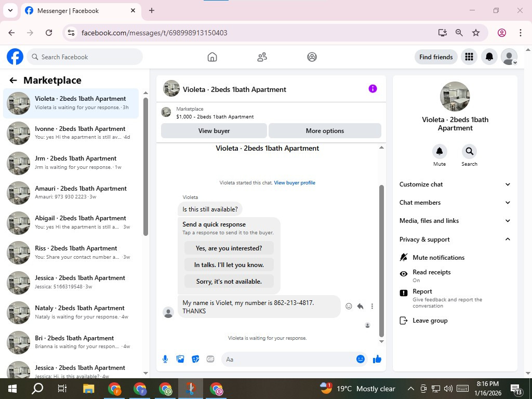
Task: Open the More options button
Action: (325, 130)
